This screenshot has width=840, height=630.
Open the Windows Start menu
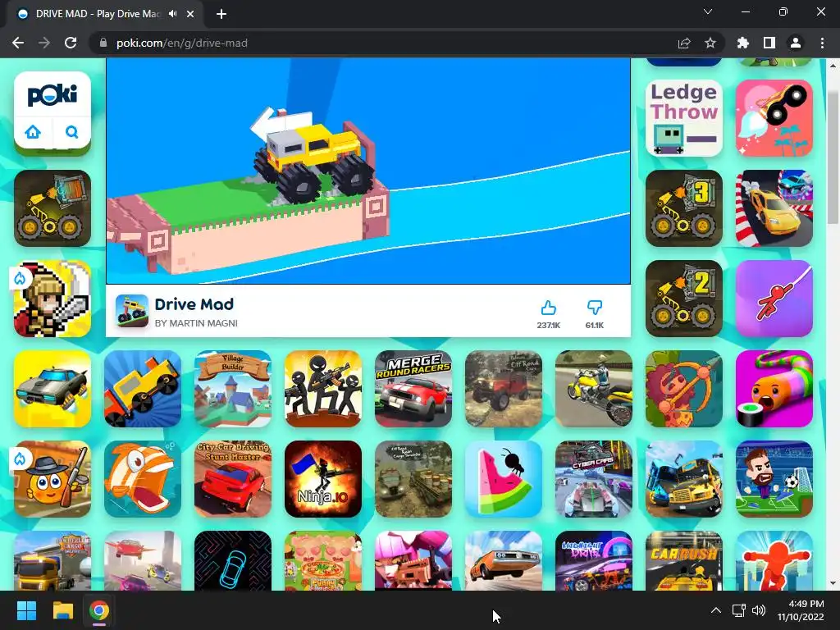[26, 610]
